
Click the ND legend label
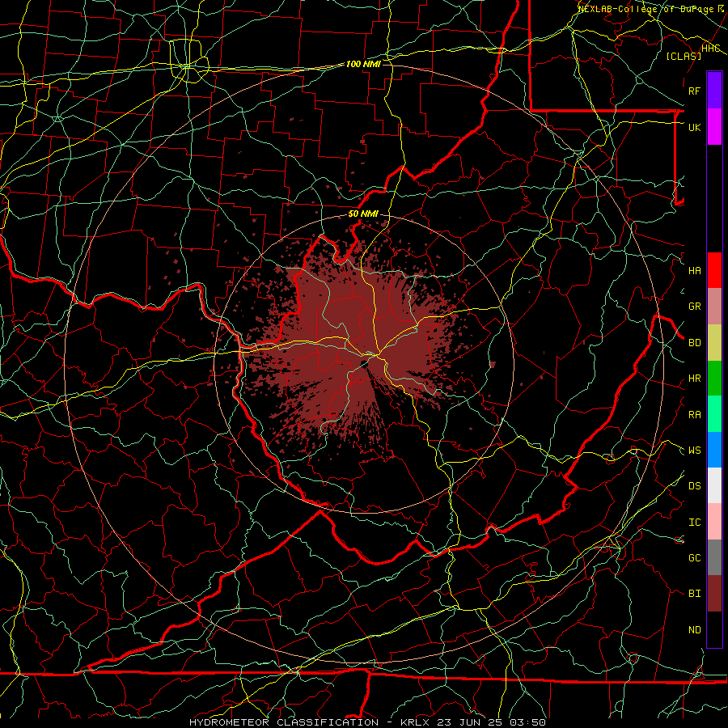(x=695, y=630)
